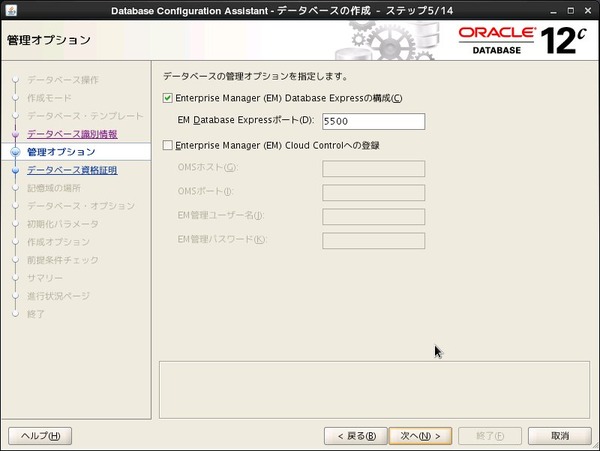600x451 pixels.
Task: Click the データベースの管理オプションを指定します instruction text
Action: pyautogui.click(x=256, y=77)
